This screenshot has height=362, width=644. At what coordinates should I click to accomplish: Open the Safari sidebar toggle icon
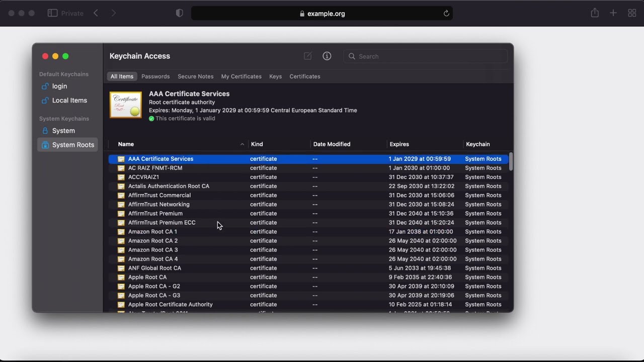pos(52,13)
